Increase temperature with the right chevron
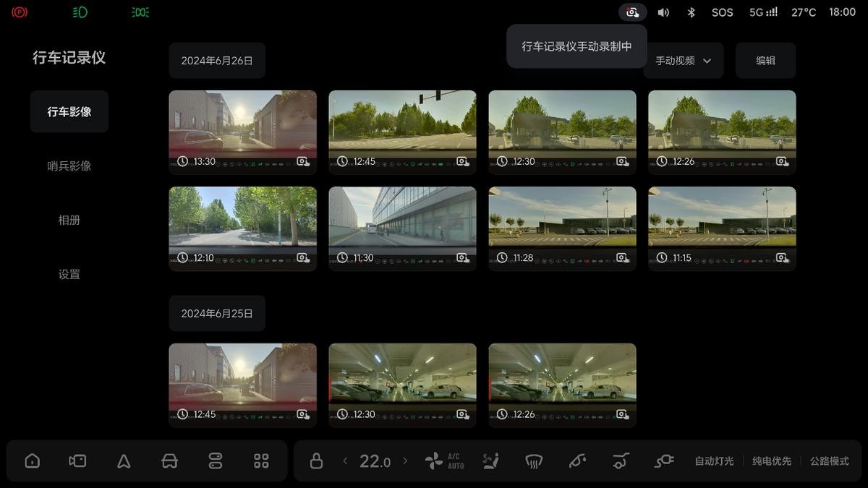The height and width of the screenshot is (488, 868). tap(405, 461)
